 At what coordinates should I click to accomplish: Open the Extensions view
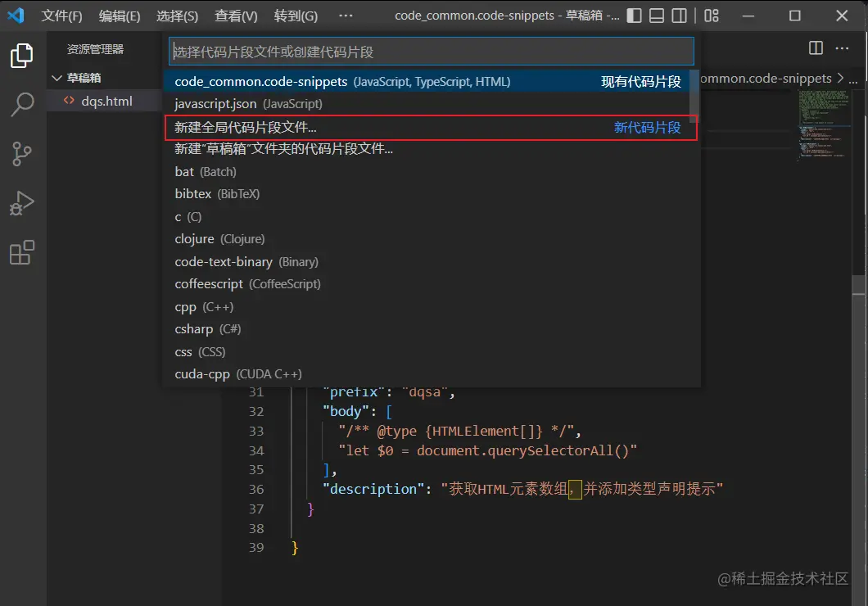21,252
